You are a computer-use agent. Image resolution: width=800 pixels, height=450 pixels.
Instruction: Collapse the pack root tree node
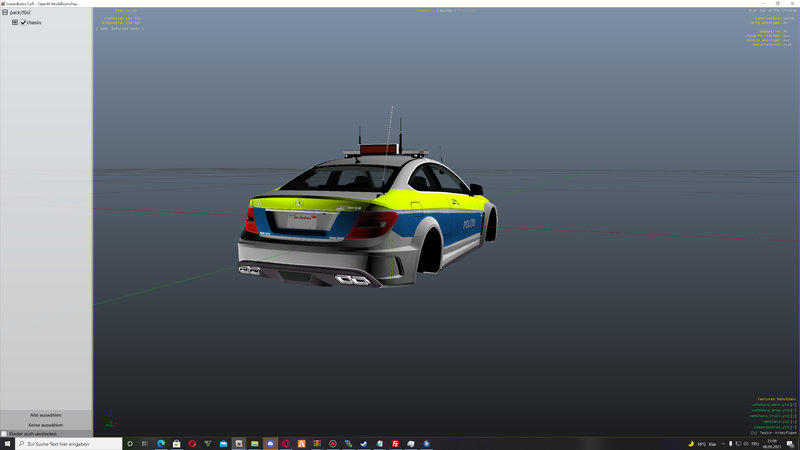click(x=5, y=12)
